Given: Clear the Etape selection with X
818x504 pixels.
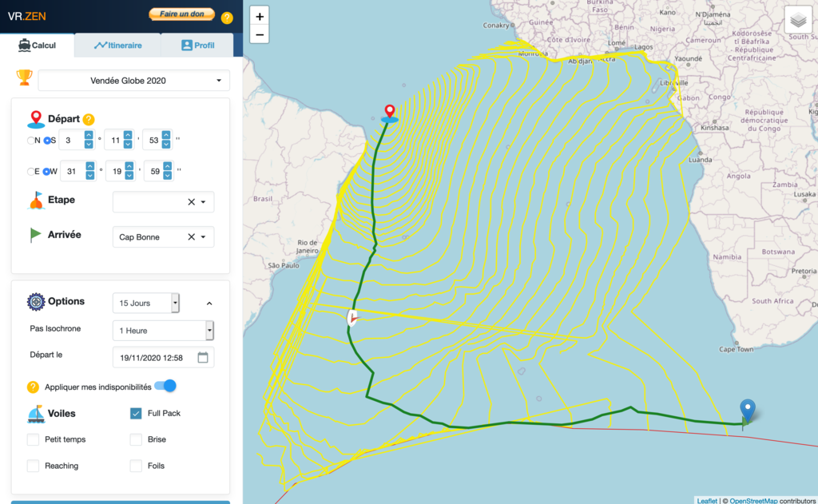Looking at the screenshot, I should point(191,202).
